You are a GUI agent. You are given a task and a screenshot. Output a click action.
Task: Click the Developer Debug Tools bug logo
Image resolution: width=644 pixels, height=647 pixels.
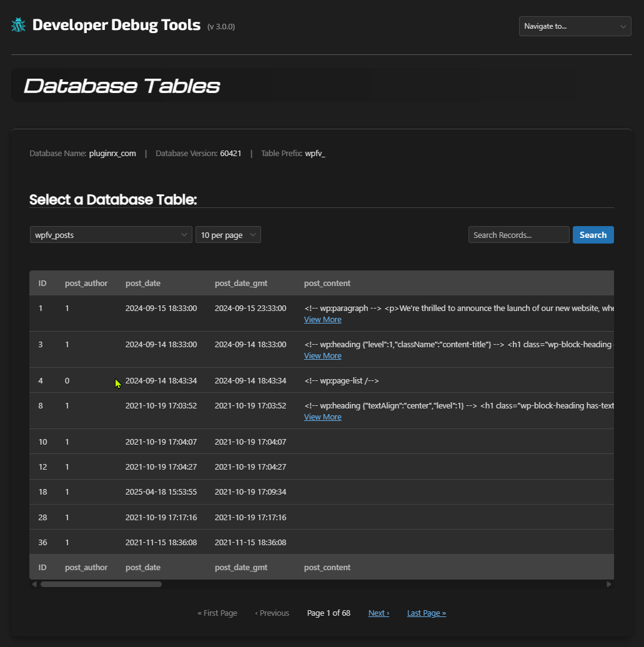click(17, 24)
